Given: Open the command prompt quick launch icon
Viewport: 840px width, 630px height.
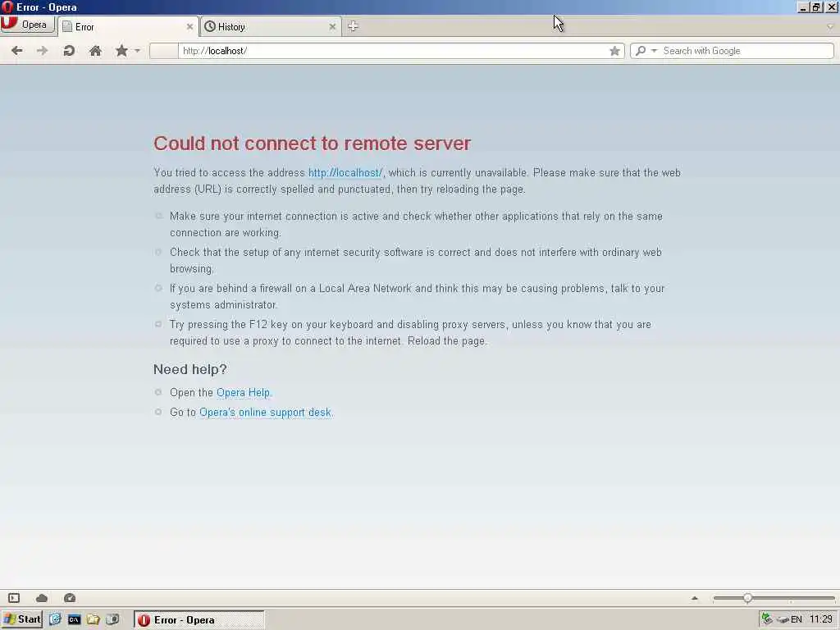Looking at the screenshot, I should (74, 620).
